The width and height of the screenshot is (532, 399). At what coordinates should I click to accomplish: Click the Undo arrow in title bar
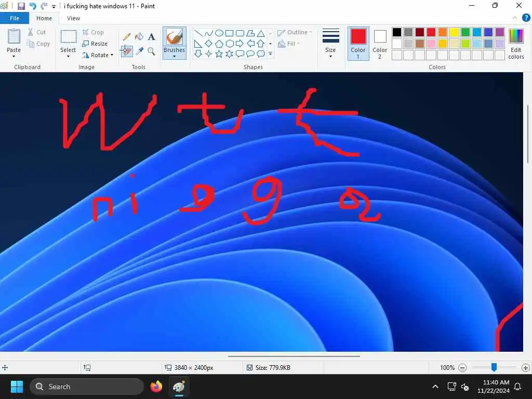point(33,6)
